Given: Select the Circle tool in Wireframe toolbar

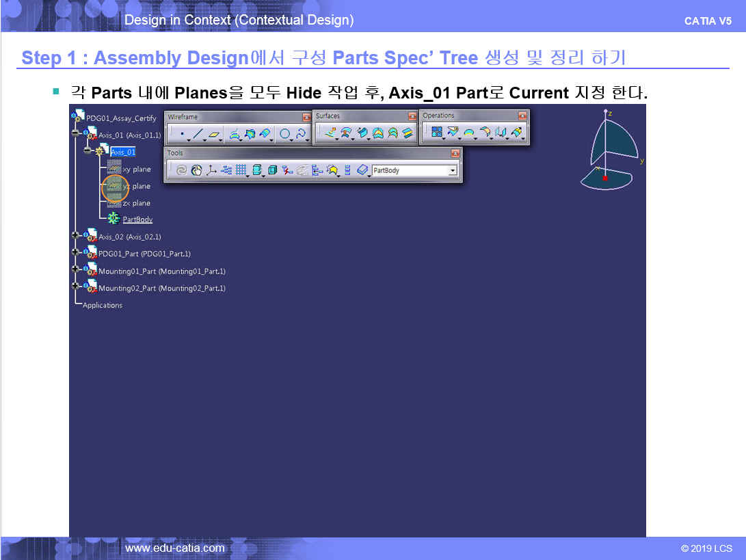Looking at the screenshot, I should (284, 135).
